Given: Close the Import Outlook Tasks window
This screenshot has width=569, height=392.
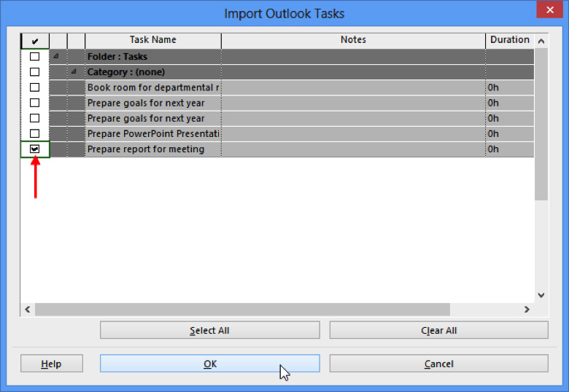Looking at the screenshot, I should pos(550,9).
